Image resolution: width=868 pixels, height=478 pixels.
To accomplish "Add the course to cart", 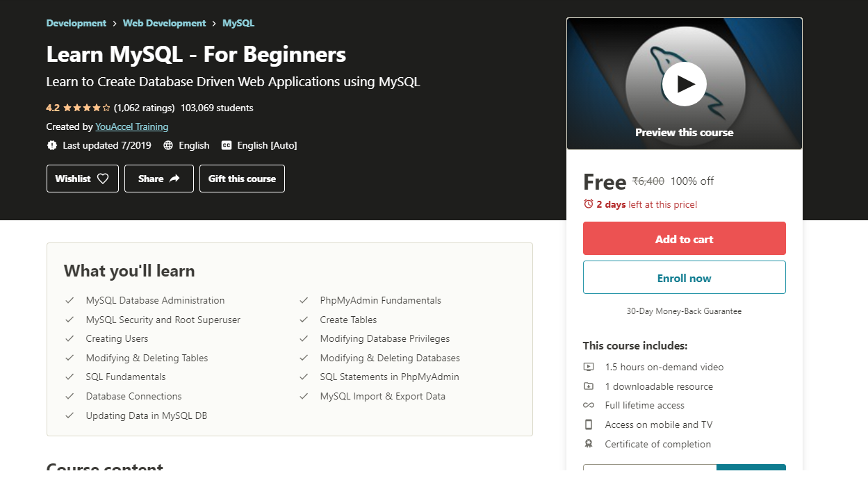I will pyautogui.click(x=684, y=238).
